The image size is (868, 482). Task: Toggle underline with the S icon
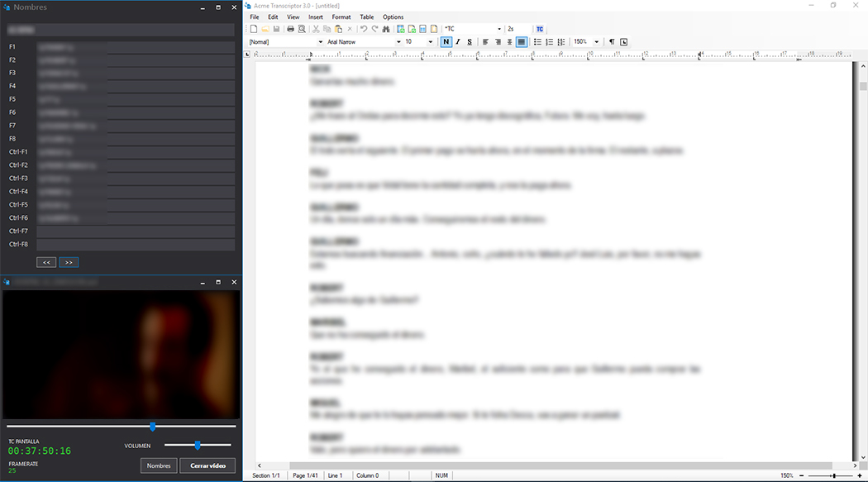pos(469,41)
